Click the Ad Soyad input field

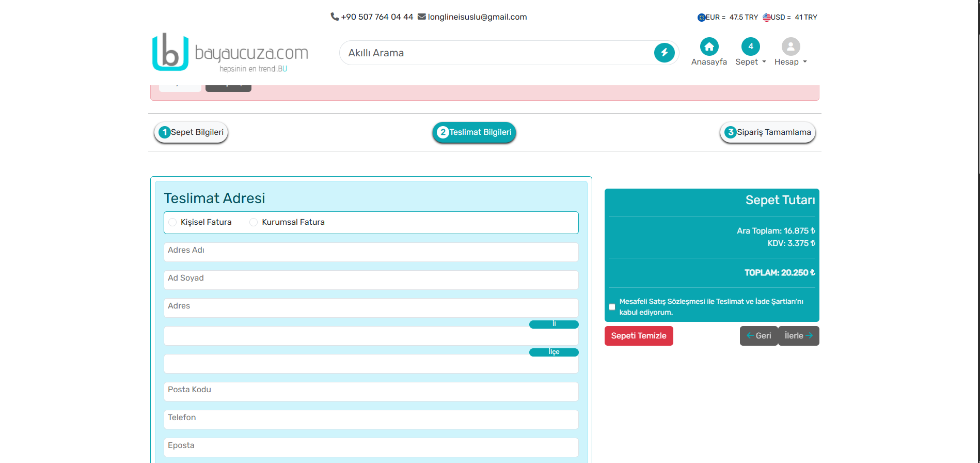click(x=371, y=280)
